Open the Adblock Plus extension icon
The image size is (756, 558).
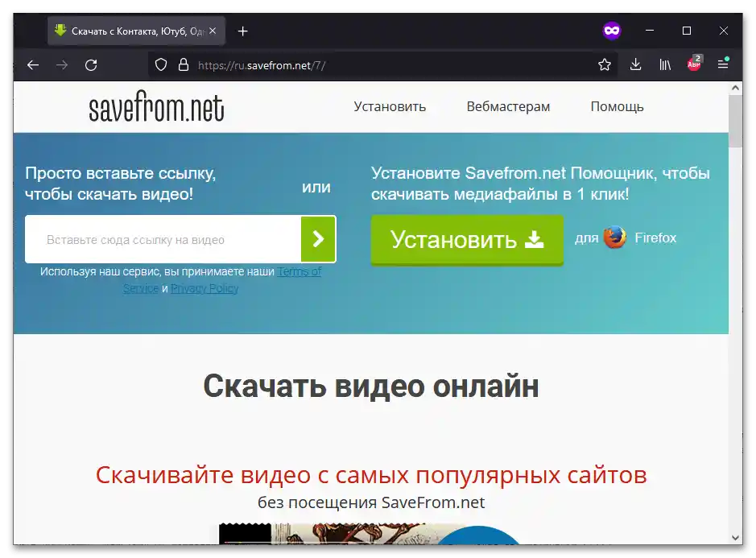[x=694, y=64]
